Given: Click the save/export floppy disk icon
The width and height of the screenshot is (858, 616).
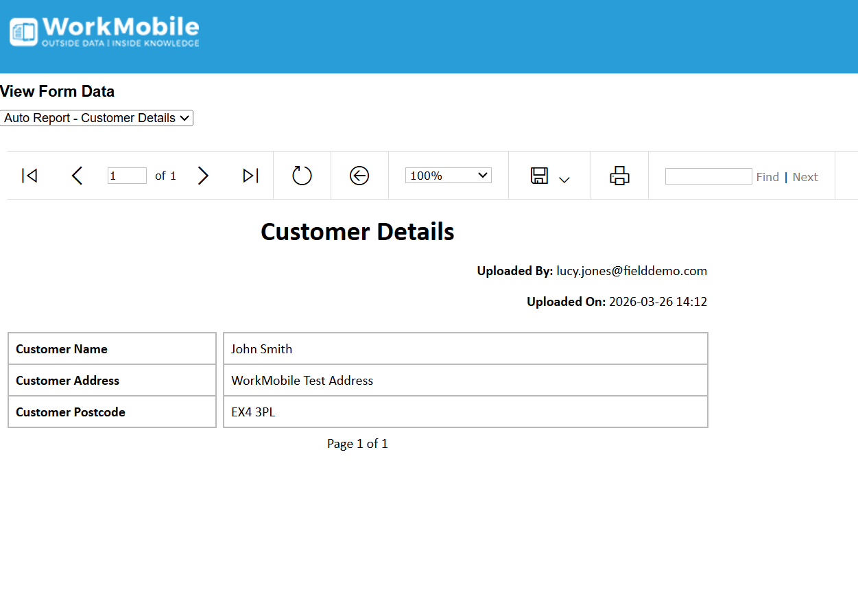Looking at the screenshot, I should [540, 176].
